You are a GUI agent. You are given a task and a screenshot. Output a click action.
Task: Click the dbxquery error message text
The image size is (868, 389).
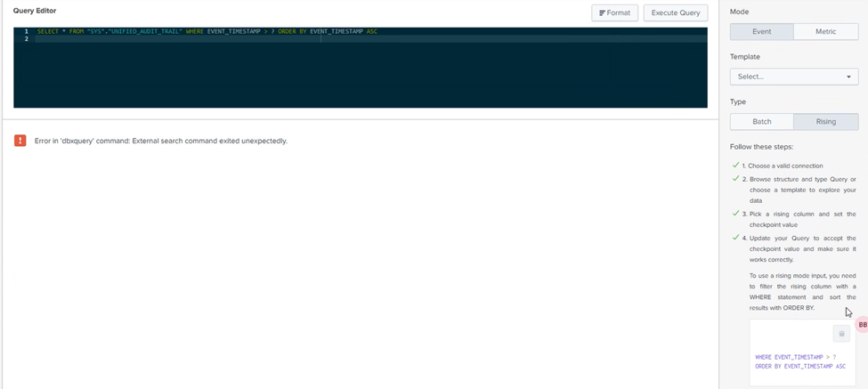[160, 141]
